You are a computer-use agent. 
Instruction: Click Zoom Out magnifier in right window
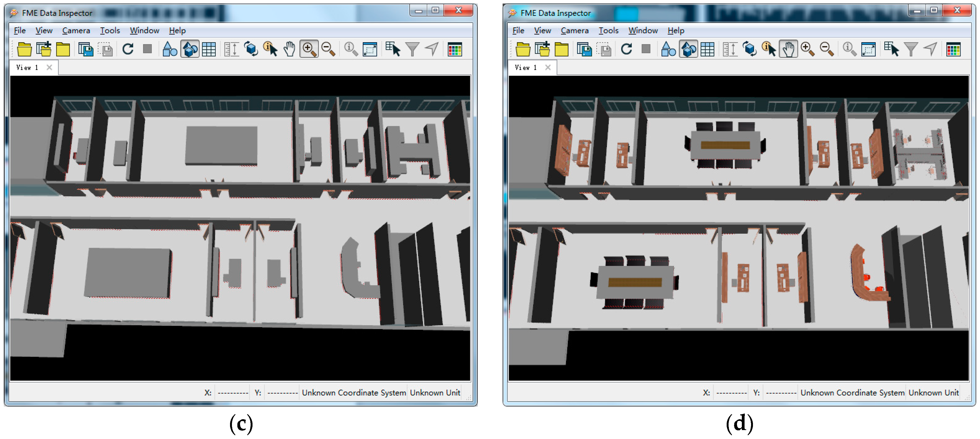tap(827, 49)
